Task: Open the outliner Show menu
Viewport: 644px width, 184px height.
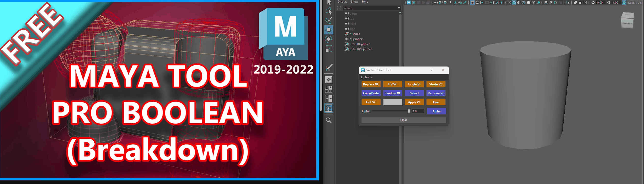Action: click(354, 2)
